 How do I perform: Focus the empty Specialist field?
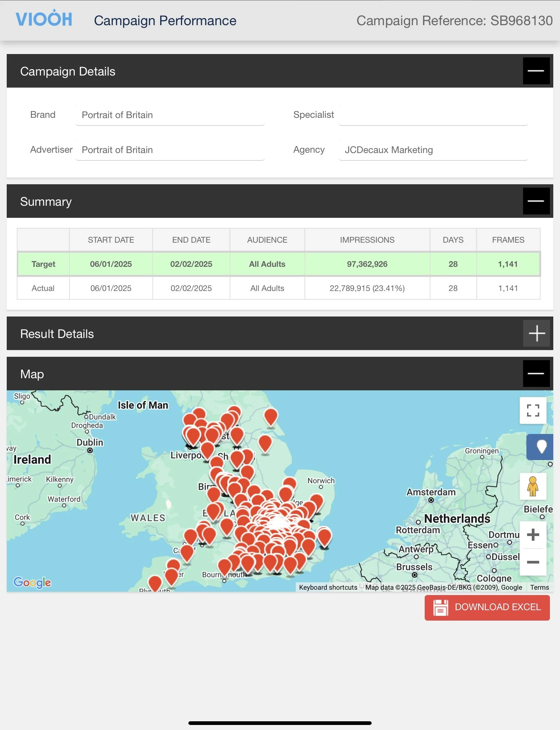click(433, 115)
